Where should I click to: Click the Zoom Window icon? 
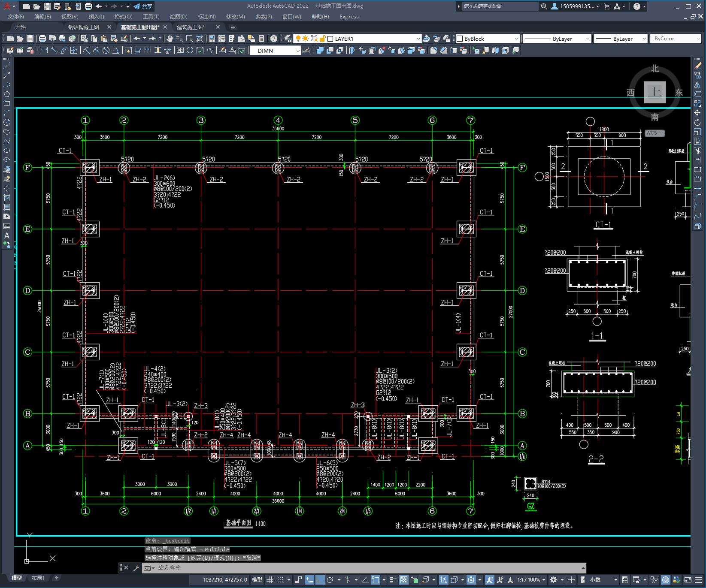190,39
